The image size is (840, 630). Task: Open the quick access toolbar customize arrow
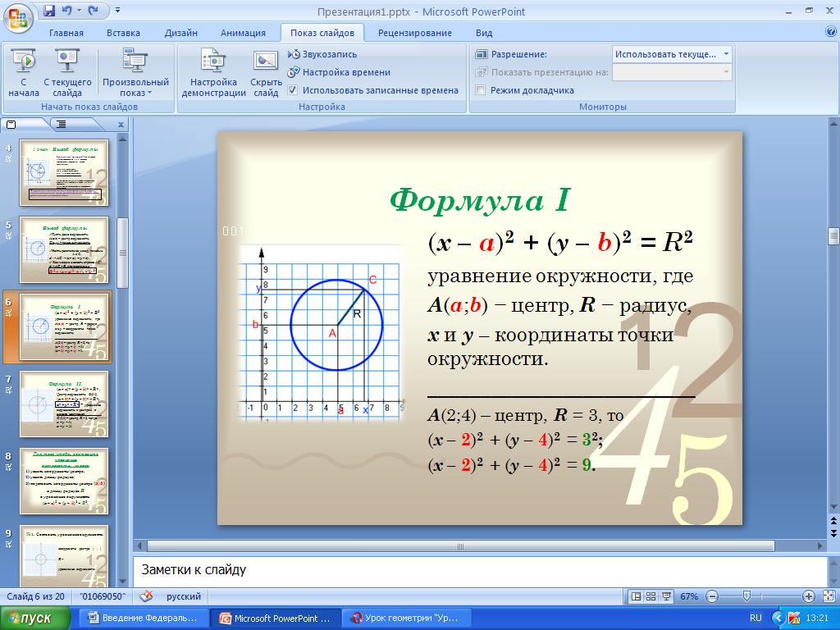click(x=117, y=10)
